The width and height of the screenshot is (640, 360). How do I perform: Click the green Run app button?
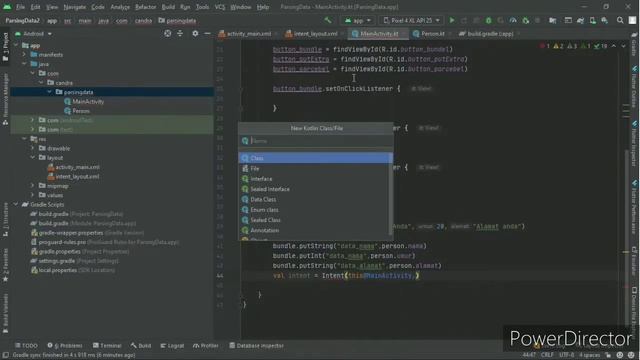(x=452, y=20)
